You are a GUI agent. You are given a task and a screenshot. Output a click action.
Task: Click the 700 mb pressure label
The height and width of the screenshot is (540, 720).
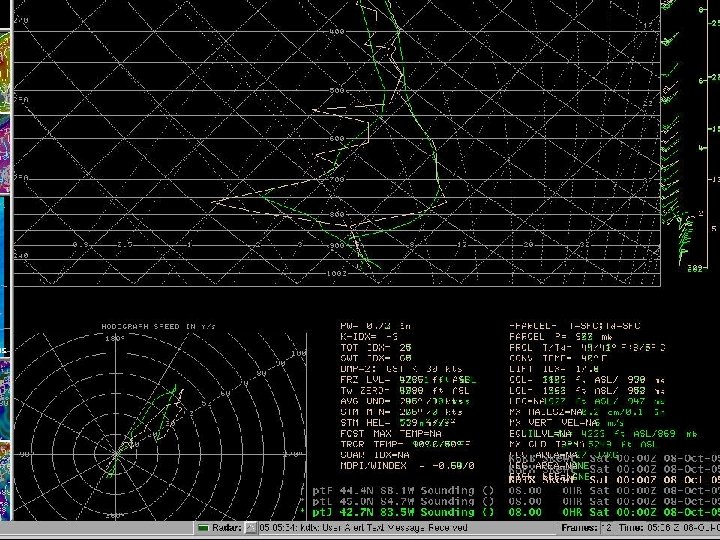(337, 180)
